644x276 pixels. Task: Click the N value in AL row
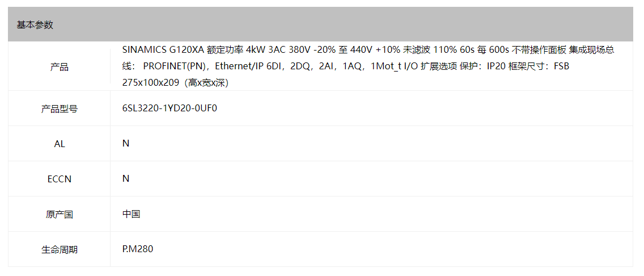coord(126,144)
